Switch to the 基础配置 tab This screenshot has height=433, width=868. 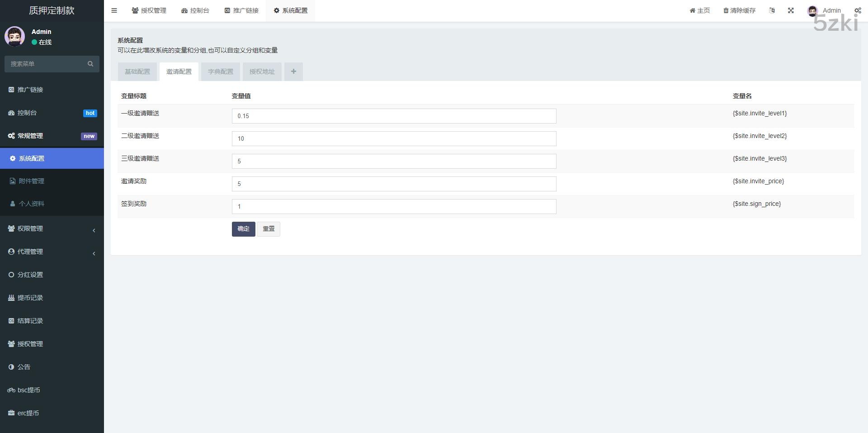(x=137, y=71)
